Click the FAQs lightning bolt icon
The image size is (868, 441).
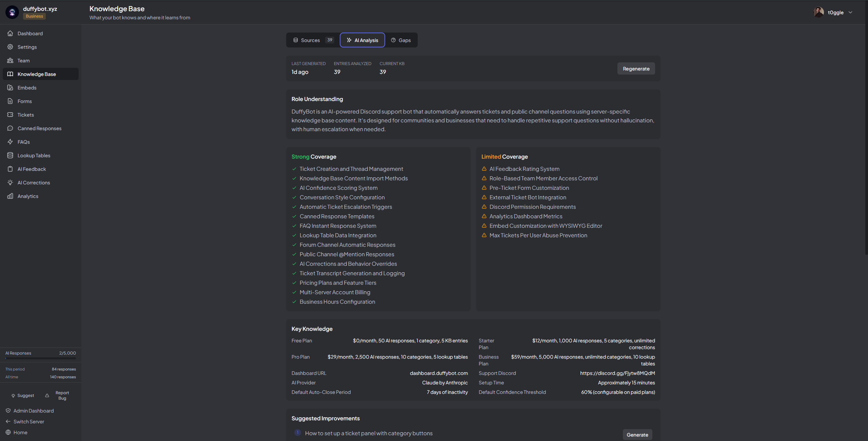[10, 142]
